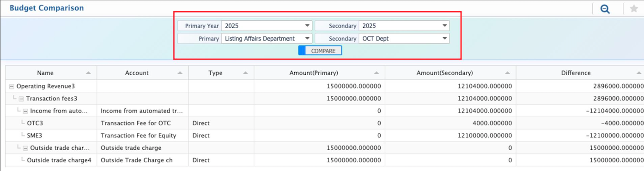Screen dimensions: 644x171
Task: Click sort arrow icon in Account header
Action: tap(180, 73)
